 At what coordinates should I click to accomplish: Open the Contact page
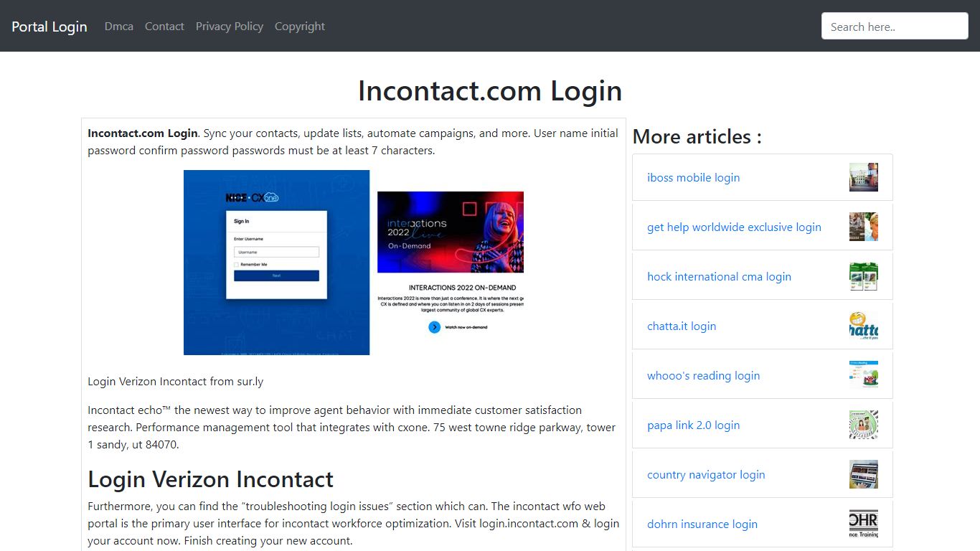click(x=164, y=27)
